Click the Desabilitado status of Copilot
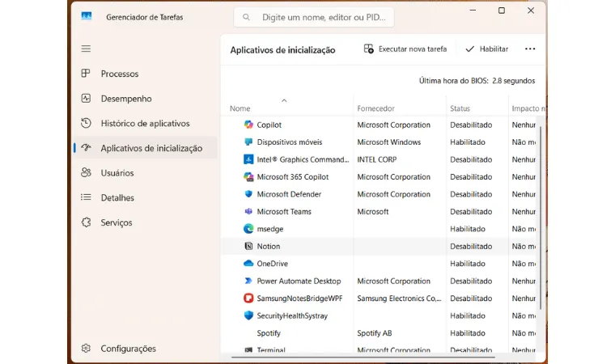 (471, 125)
